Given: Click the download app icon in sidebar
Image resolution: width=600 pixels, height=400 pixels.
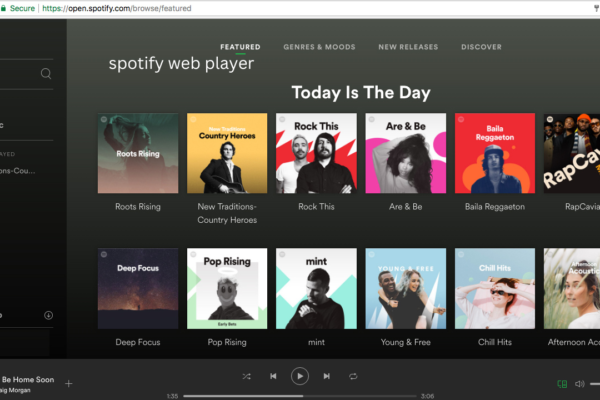Looking at the screenshot, I should (48, 315).
